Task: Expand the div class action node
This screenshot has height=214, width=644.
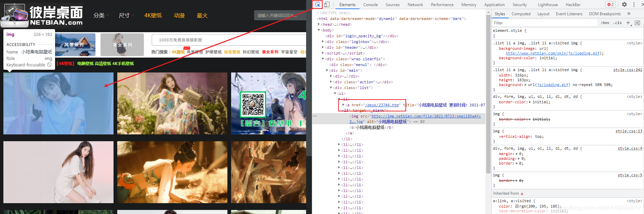Action: tap(331, 82)
